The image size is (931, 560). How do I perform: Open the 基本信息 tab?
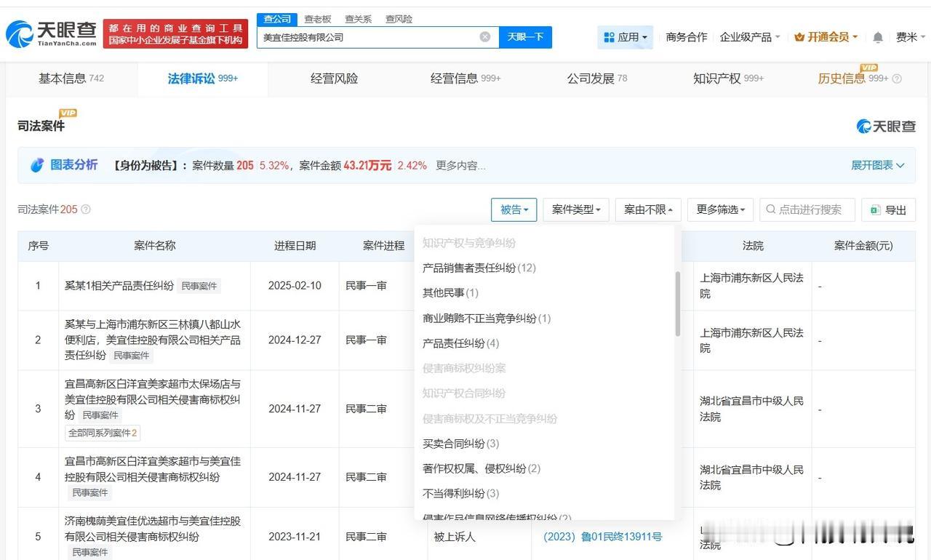point(71,79)
